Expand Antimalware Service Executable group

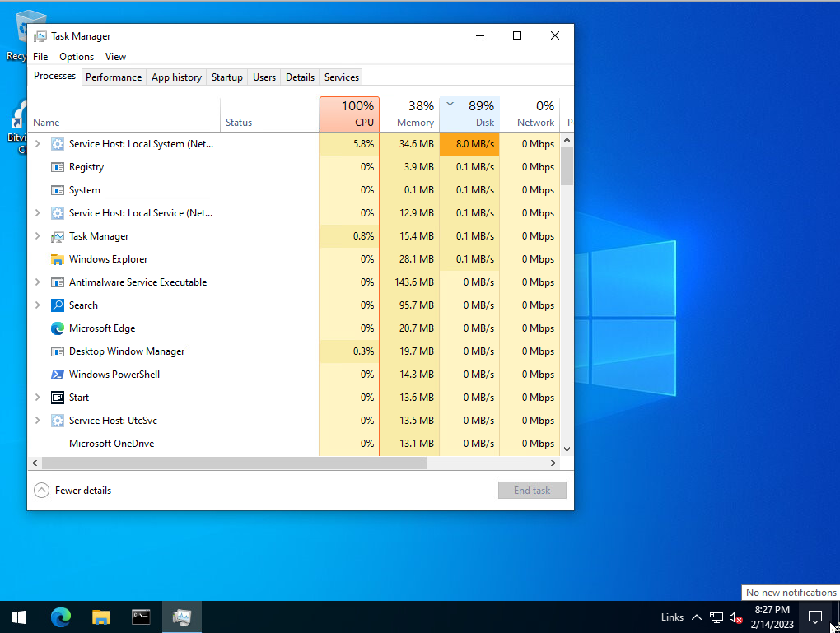38,282
